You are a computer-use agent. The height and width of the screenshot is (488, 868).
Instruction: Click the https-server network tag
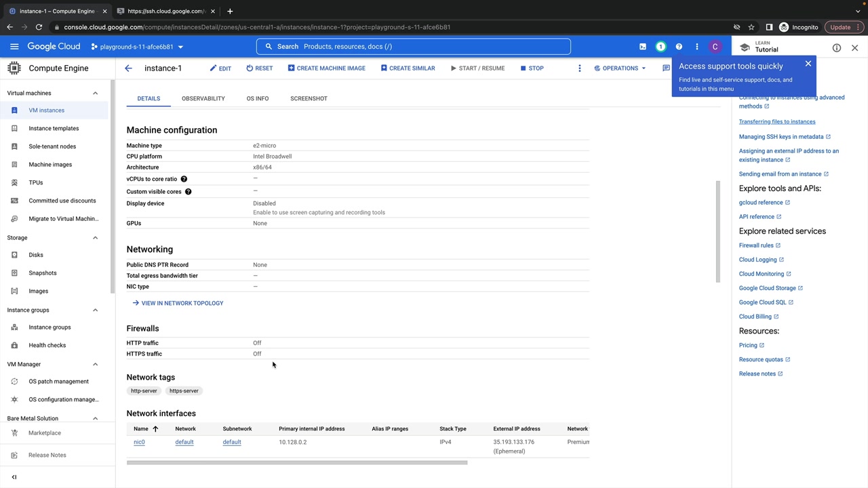coord(184,391)
